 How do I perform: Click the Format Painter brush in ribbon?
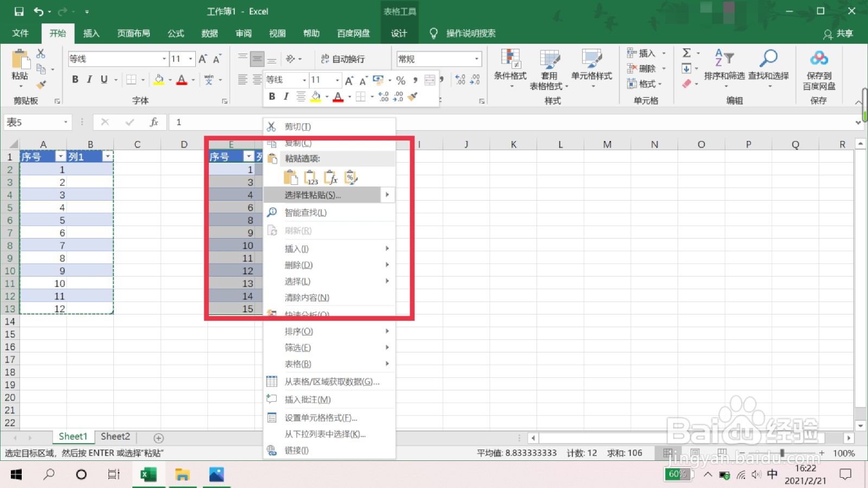pyautogui.click(x=41, y=85)
